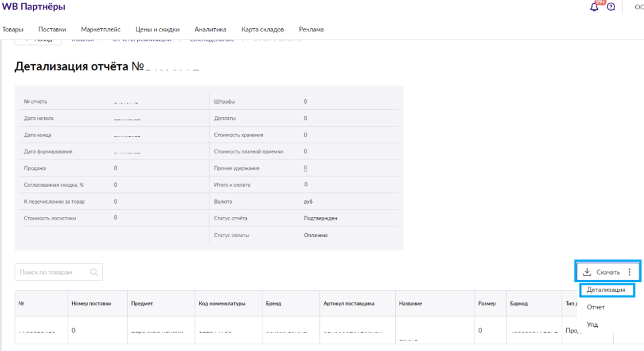
Task: Open the Товары menu
Action: click(13, 29)
